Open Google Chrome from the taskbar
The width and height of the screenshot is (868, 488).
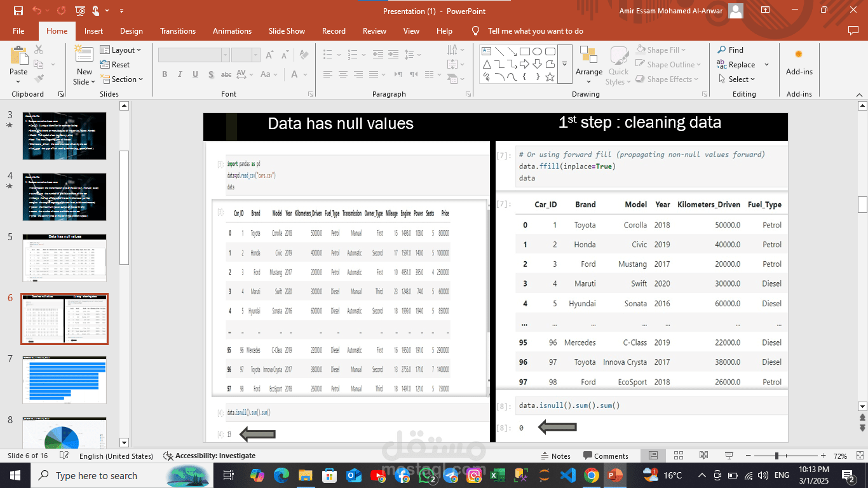tap(592, 475)
